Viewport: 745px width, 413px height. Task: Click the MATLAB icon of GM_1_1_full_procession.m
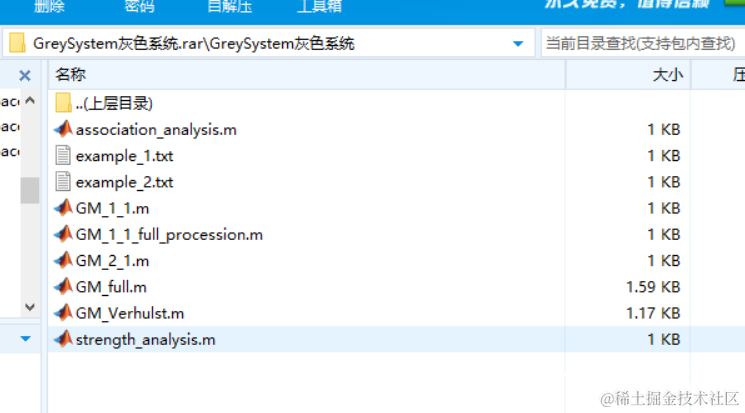(x=63, y=234)
